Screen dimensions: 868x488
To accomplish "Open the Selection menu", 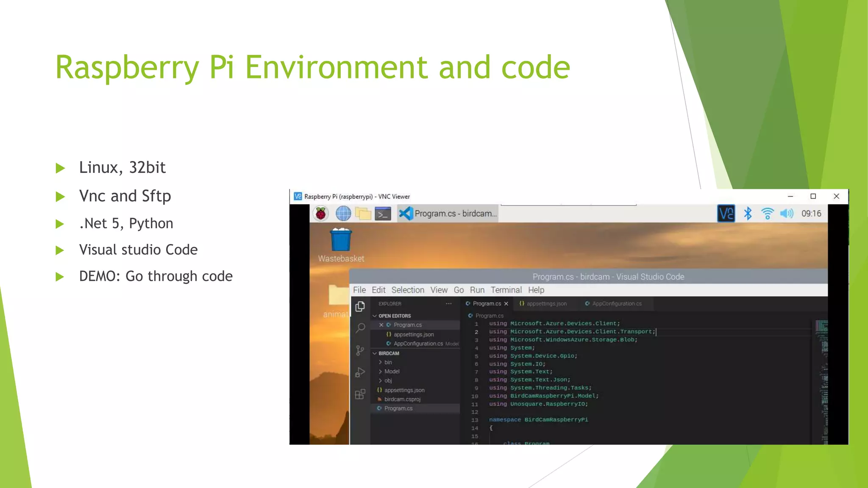I will pyautogui.click(x=408, y=290).
